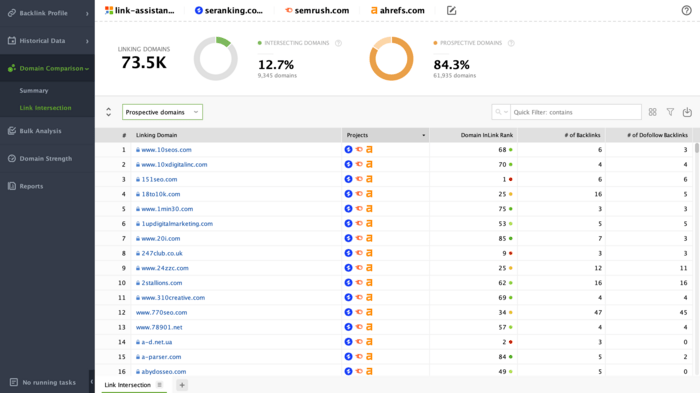The width and height of the screenshot is (700, 393).
Task: Click the prospective domains orange donut chart
Action: coord(391,59)
